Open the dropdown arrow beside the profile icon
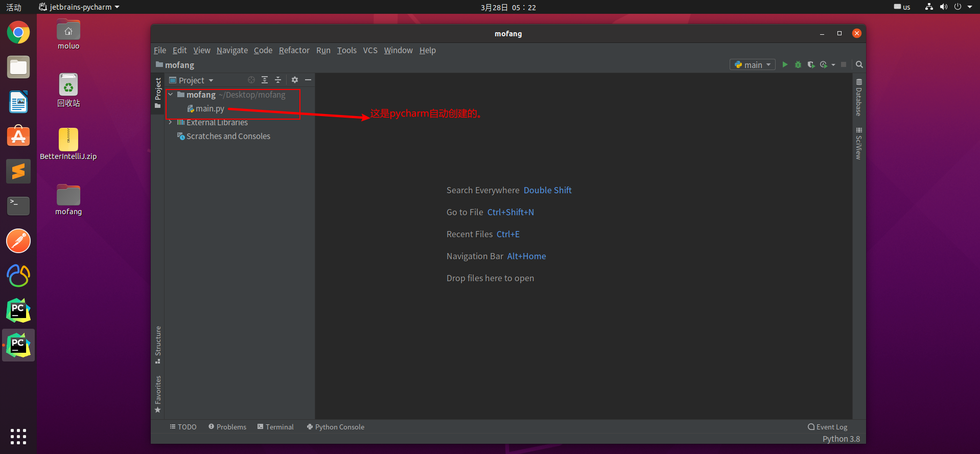The image size is (980, 454). click(833, 65)
